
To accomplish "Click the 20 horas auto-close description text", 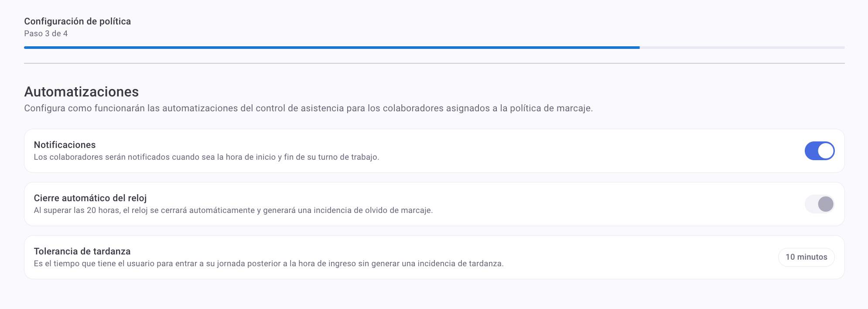I will click(x=233, y=210).
